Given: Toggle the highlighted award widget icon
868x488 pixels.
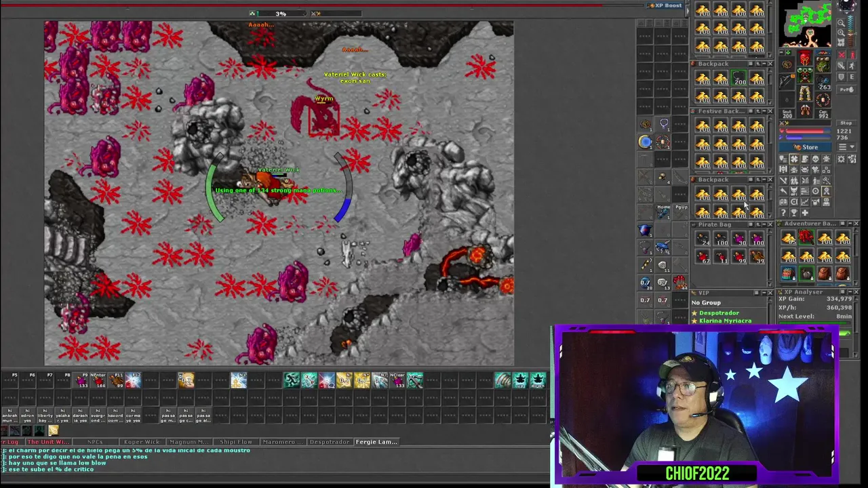Looking at the screenshot, I should pos(826,190).
